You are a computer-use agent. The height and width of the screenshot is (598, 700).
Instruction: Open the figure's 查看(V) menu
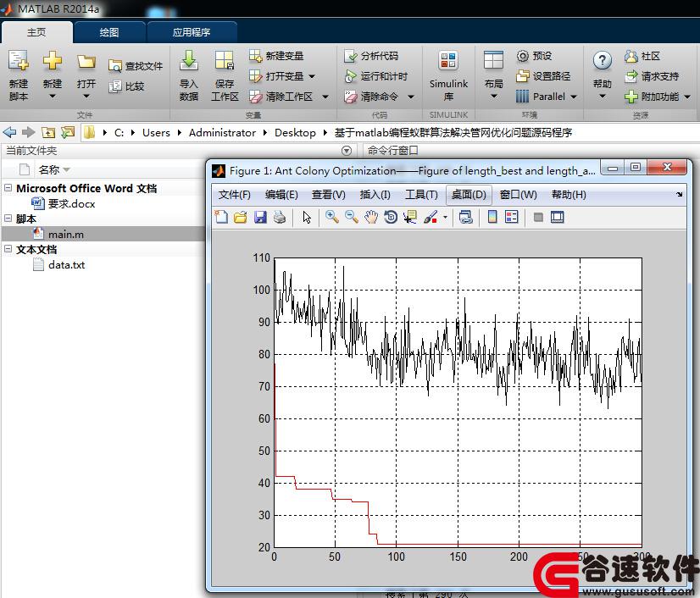tap(329, 195)
